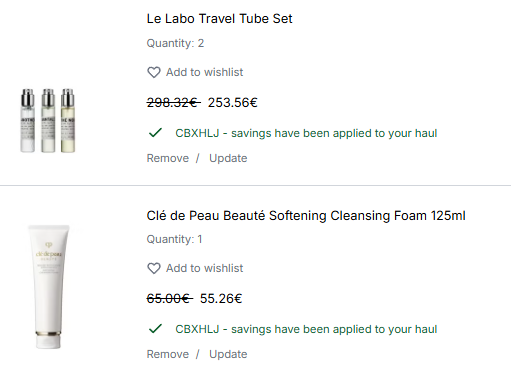The image size is (511, 365).
Task: Click the struck-through price 298.32€
Action: pyautogui.click(x=174, y=103)
